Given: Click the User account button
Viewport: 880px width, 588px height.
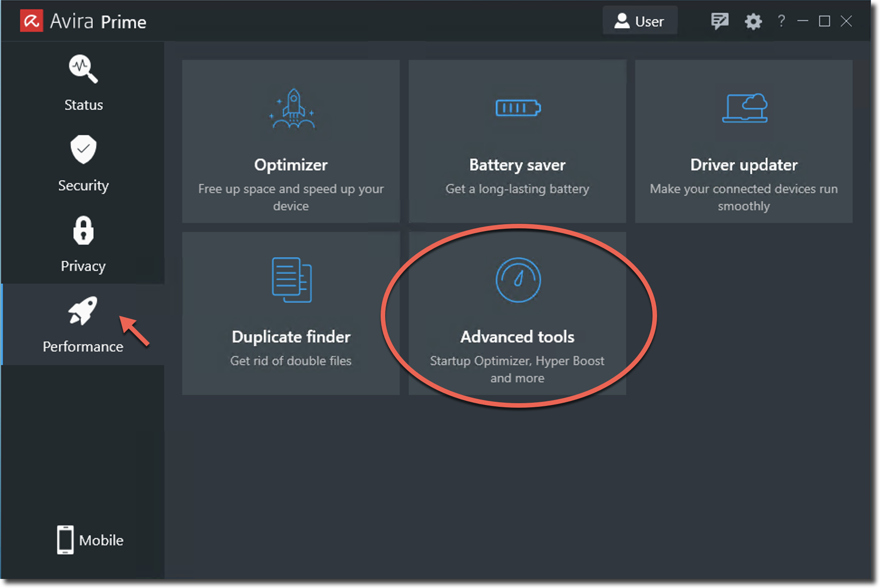Looking at the screenshot, I should (x=640, y=21).
